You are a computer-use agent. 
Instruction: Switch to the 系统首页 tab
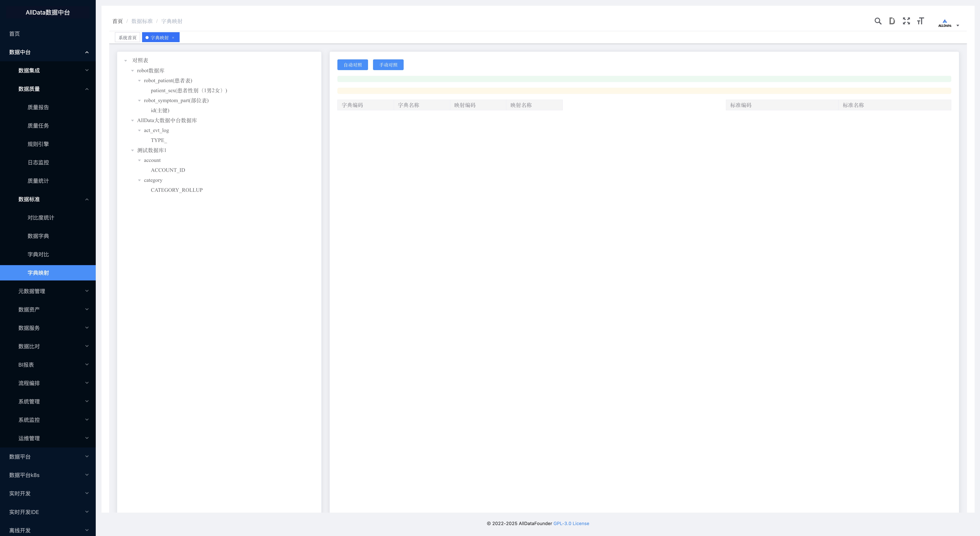pyautogui.click(x=128, y=37)
